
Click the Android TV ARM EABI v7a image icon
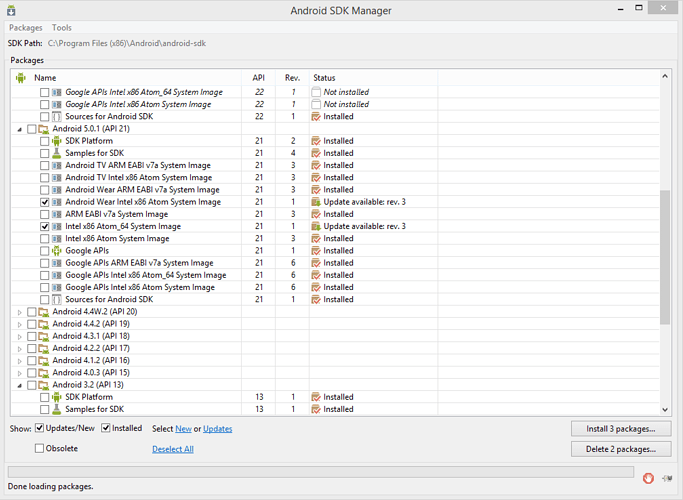pyautogui.click(x=57, y=165)
